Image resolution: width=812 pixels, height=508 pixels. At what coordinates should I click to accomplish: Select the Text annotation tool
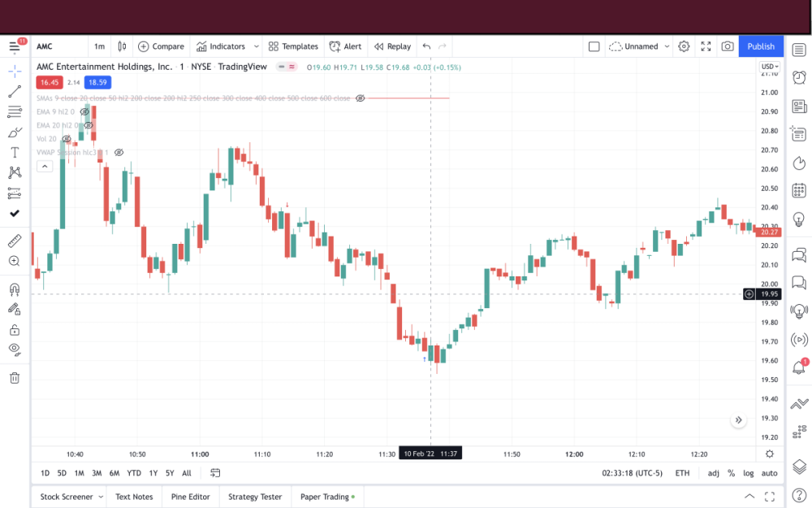(x=14, y=152)
